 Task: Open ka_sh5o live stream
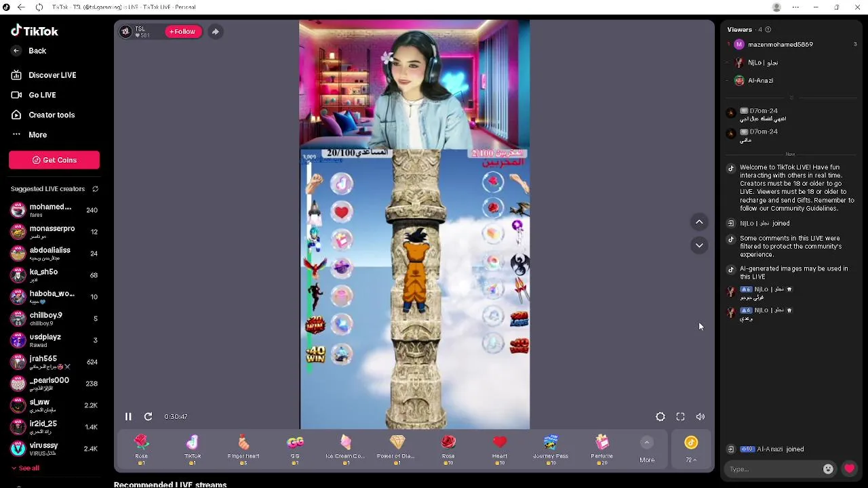click(x=54, y=275)
